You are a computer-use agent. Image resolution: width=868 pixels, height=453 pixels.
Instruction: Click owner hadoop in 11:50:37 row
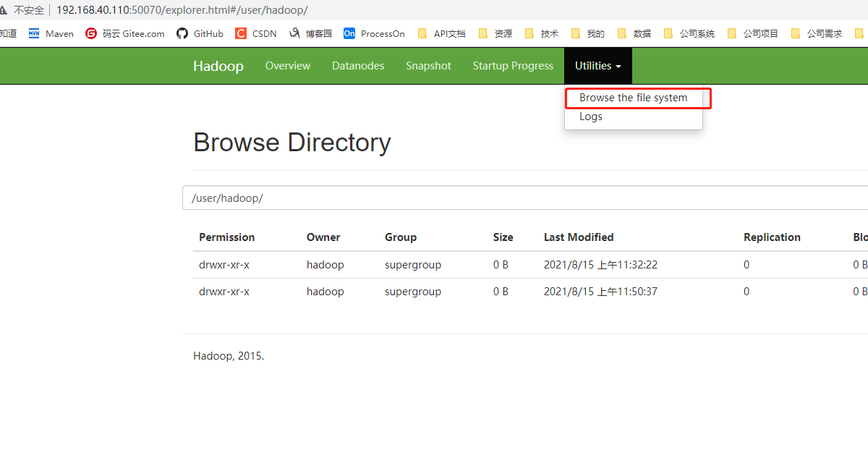click(x=325, y=292)
